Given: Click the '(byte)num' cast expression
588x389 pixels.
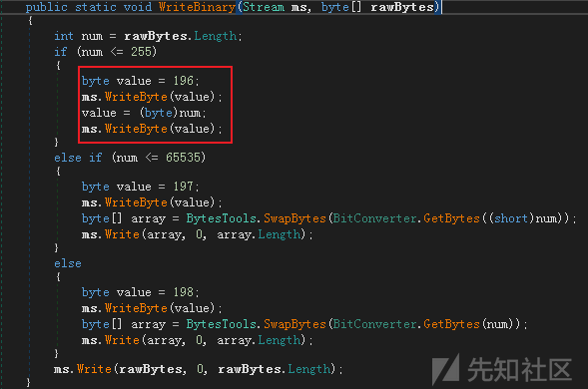Looking at the screenshot, I should pyautogui.click(x=170, y=113).
